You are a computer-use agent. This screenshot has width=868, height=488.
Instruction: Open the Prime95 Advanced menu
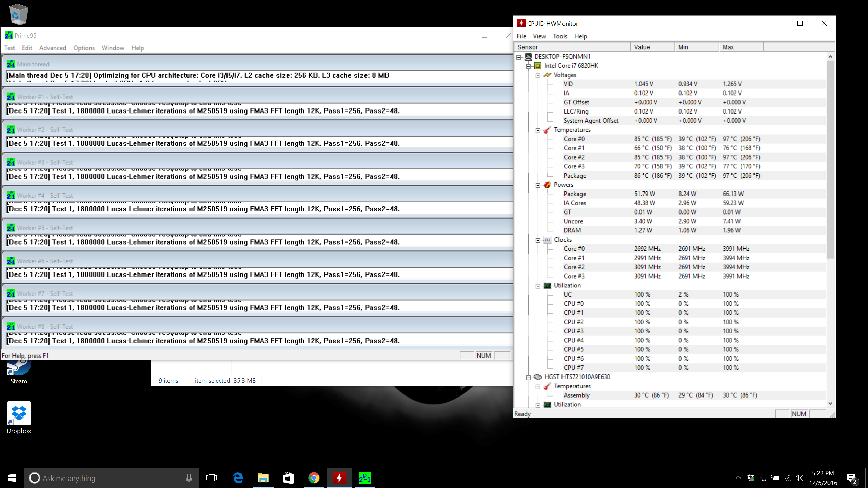click(x=53, y=48)
